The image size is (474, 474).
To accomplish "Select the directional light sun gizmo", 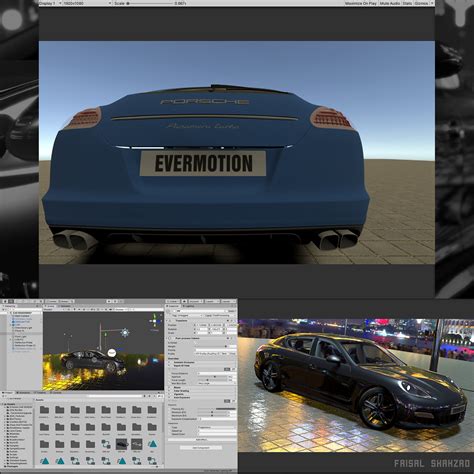I will 125,332.
